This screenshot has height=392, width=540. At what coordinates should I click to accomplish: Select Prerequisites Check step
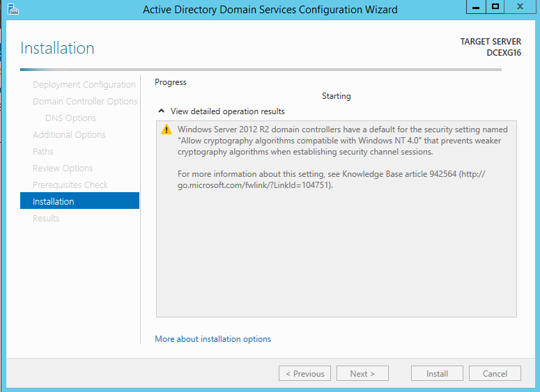coord(70,185)
